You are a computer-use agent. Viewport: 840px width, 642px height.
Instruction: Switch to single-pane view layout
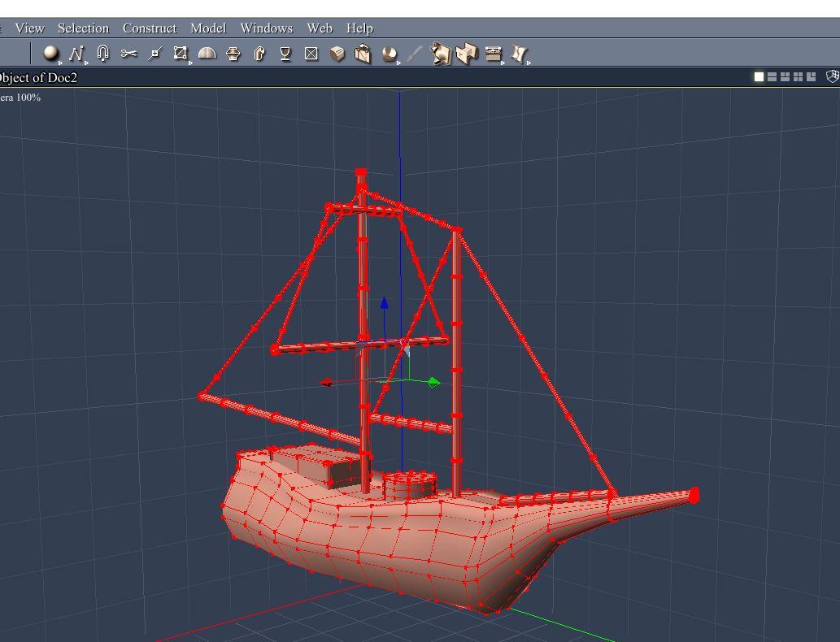click(x=759, y=76)
